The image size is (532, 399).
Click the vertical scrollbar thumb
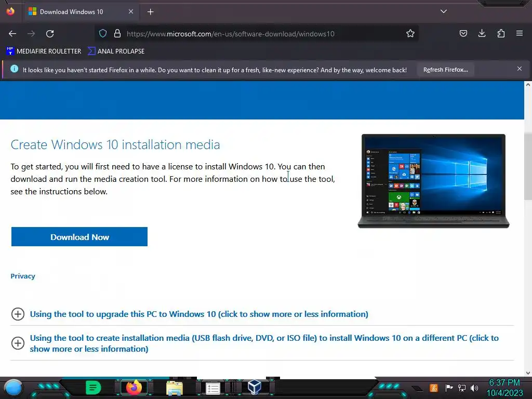pyautogui.click(x=528, y=166)
